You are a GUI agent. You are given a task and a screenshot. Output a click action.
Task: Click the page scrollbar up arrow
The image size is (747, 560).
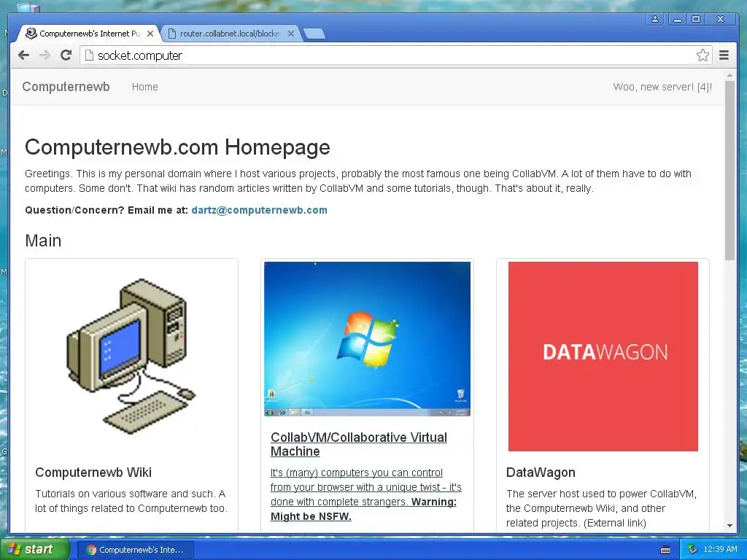729,75
